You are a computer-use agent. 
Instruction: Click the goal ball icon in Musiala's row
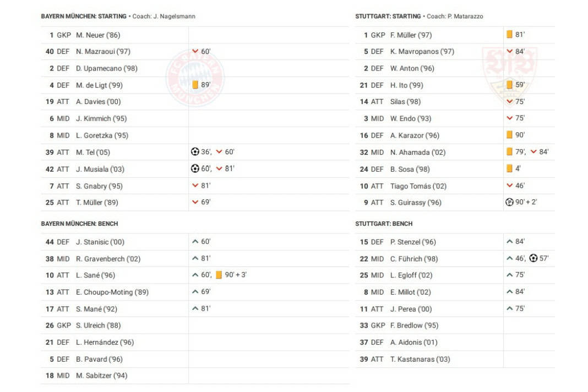195,169
